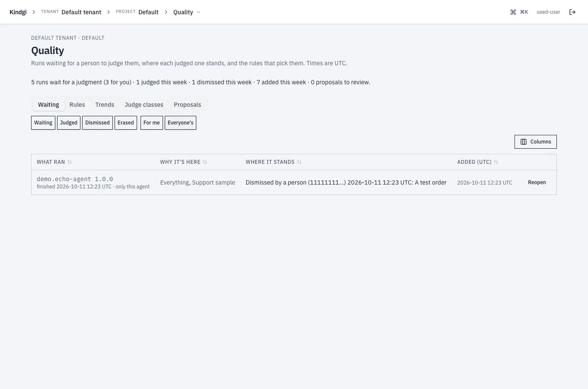
Task: Open the demo.echo-agent 1.0.0 run
Action: click(x=75, y=179)
